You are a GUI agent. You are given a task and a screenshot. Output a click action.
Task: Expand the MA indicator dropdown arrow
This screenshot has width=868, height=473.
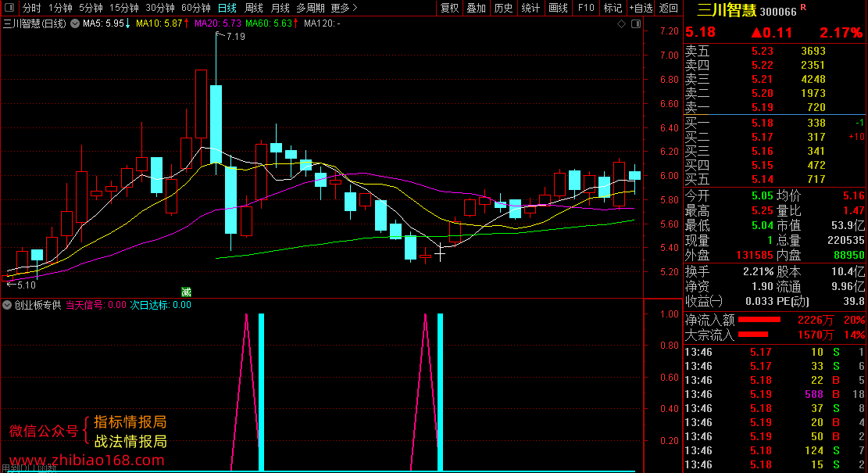tap(75, 23)
